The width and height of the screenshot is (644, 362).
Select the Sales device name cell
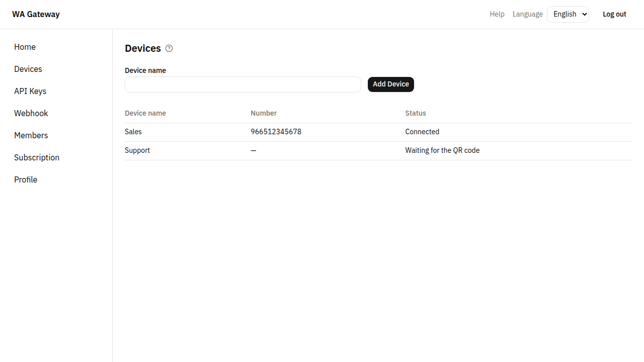click(x=133, y=132)
